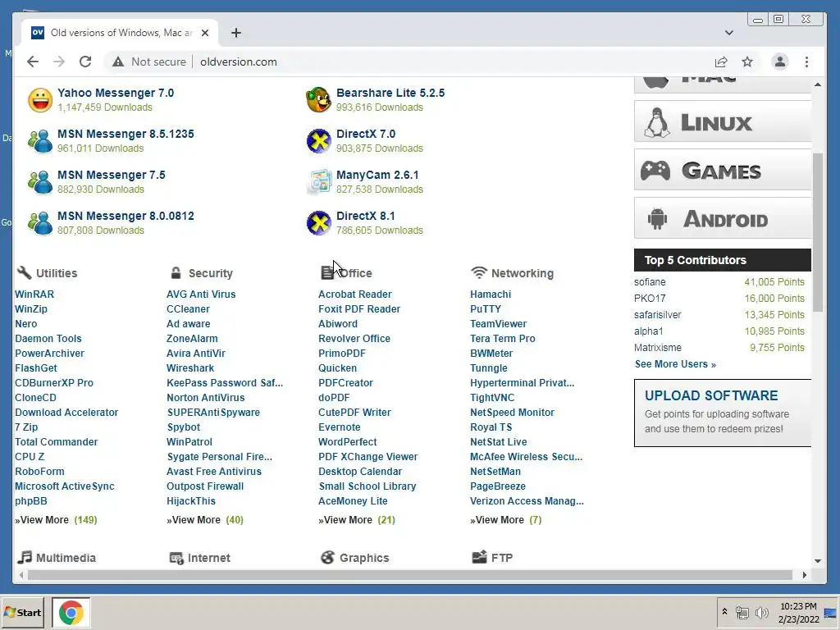Open the Linux platform section

[723, 121]
